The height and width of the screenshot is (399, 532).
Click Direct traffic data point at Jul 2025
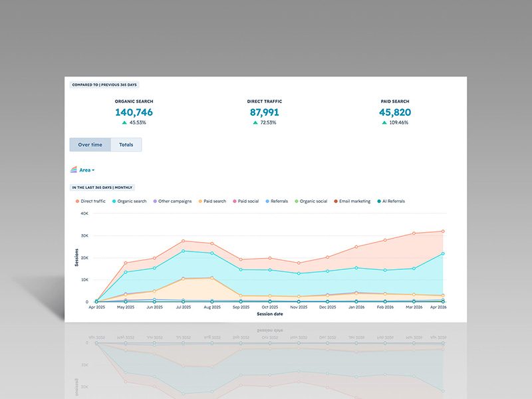tap(184, 241)
